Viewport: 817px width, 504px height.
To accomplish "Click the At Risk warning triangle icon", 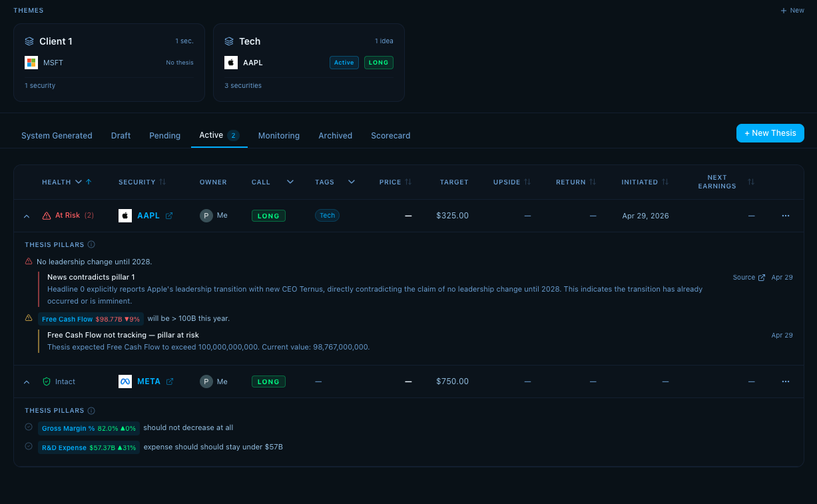I will [47, 216].
